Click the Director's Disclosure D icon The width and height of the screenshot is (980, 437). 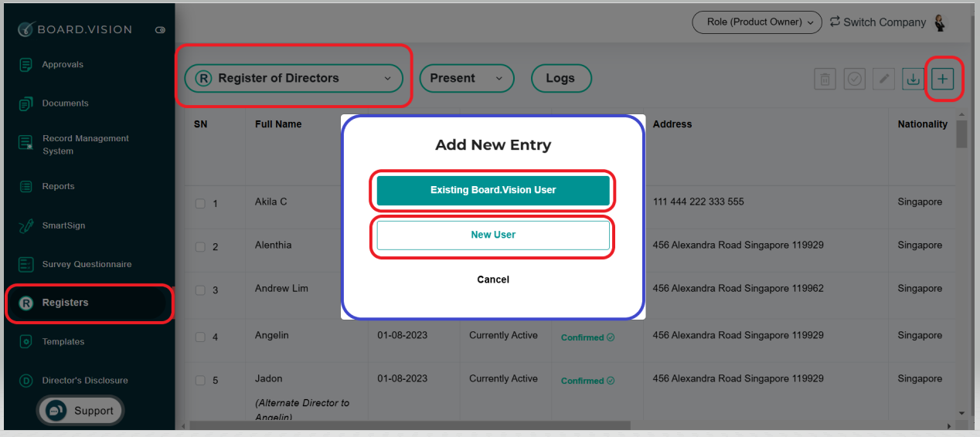click(26, 381)
